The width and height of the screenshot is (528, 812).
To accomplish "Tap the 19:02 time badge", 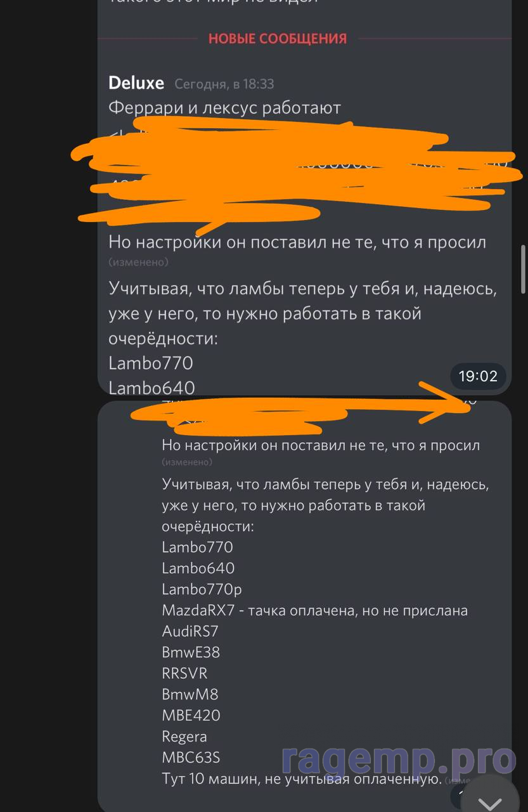I will click(478, 376).
